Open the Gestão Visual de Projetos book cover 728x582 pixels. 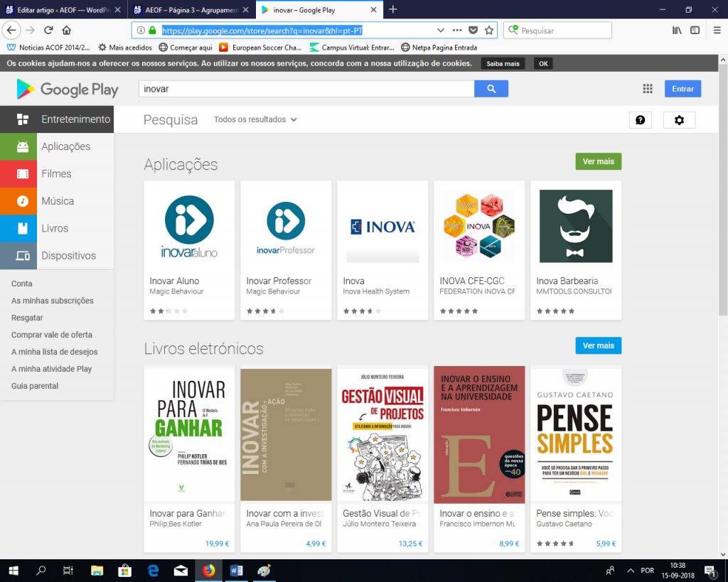coord(382,436)
